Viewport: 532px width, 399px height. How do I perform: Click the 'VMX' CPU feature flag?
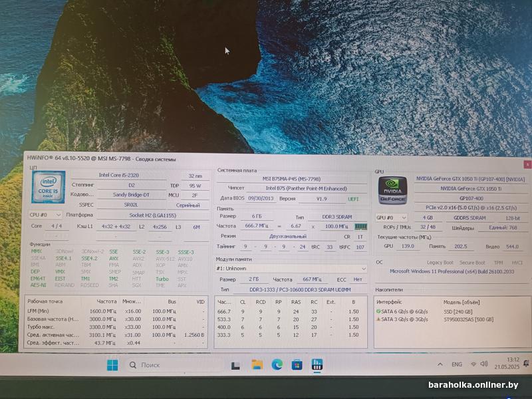pyautogui.click(x=60, y=271)
